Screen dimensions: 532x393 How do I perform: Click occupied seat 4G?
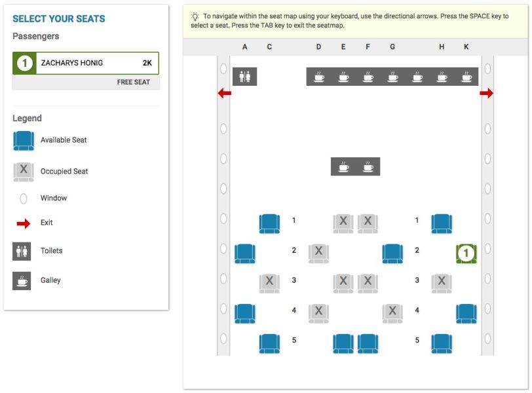point(392,314)
